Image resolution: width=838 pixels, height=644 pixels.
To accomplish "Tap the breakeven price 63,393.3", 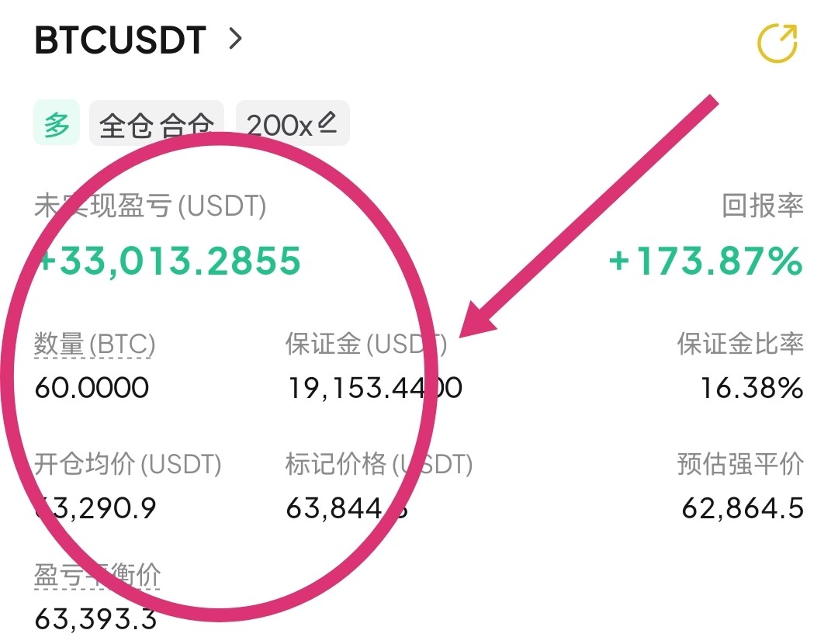I will pyautogui.click(x=96, y=619).
